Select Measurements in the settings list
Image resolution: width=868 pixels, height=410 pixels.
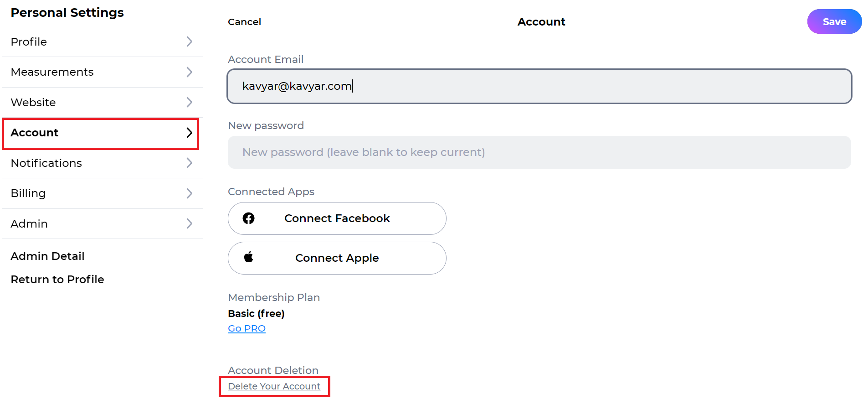(103, 72)
